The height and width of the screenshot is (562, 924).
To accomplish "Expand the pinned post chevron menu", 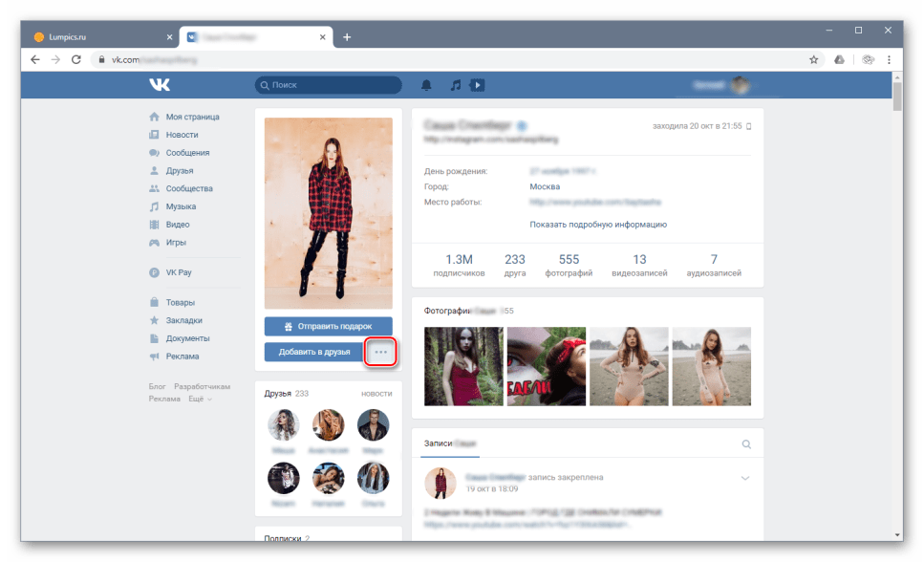I will point(745,477).
